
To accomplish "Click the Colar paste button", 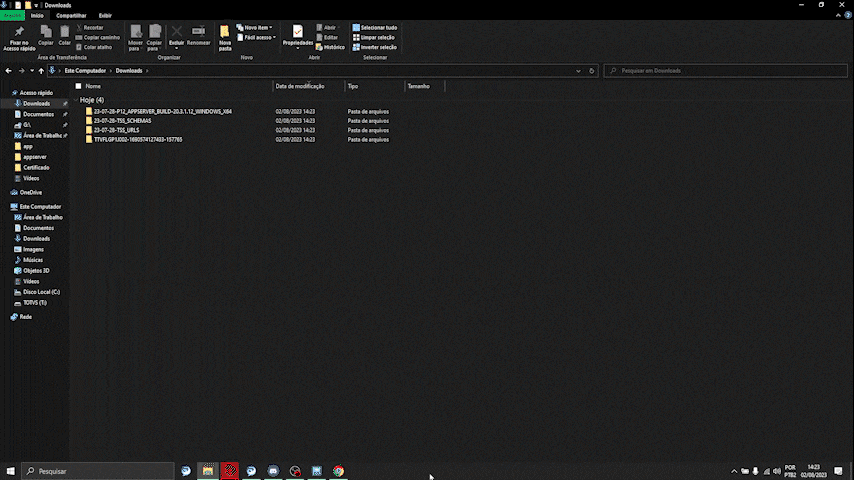I will tap(64, 36).
